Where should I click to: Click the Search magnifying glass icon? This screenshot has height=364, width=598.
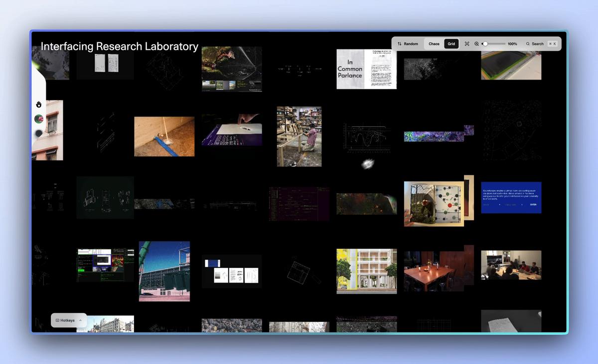(528, 44)
